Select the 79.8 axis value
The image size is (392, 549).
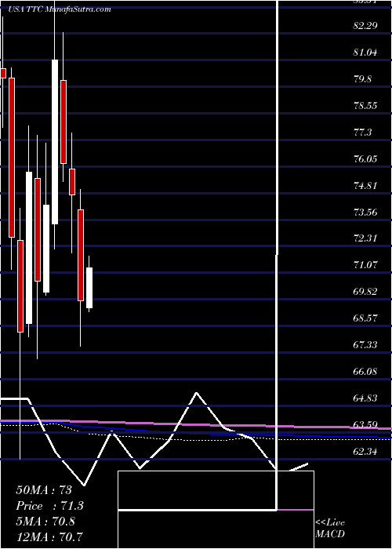(362, 78)
